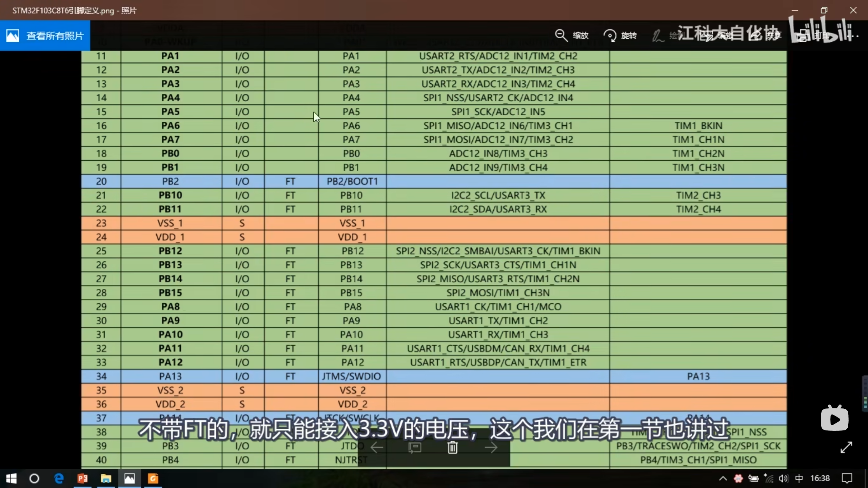Open Windows Start menu
Image resolution: width=868 pixels, height=488 pixels.
click(x=11, y=479)
